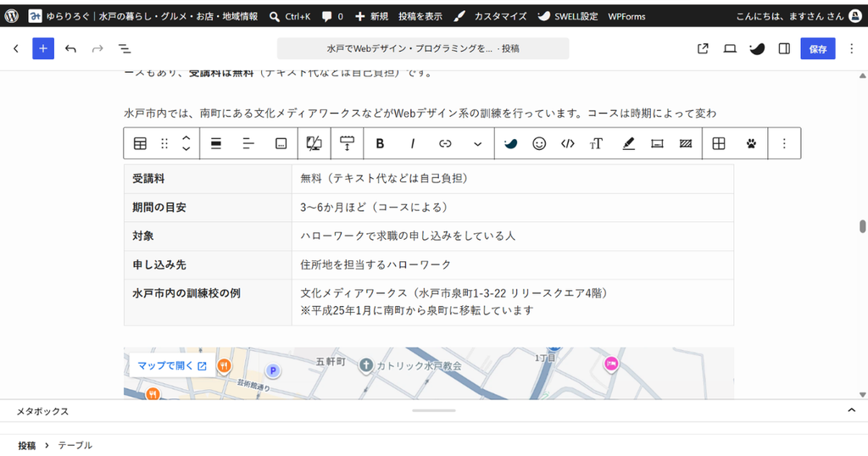The height and width of the screenshot is (456, 868).
Task: Grab the block drag handle
Action: click(x=164, y=143)
